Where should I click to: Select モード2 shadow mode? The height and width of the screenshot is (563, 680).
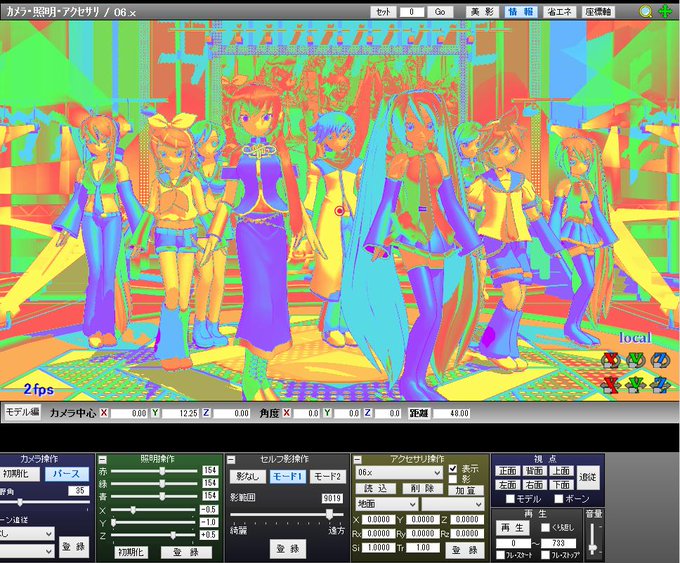[x=327, y=476]
